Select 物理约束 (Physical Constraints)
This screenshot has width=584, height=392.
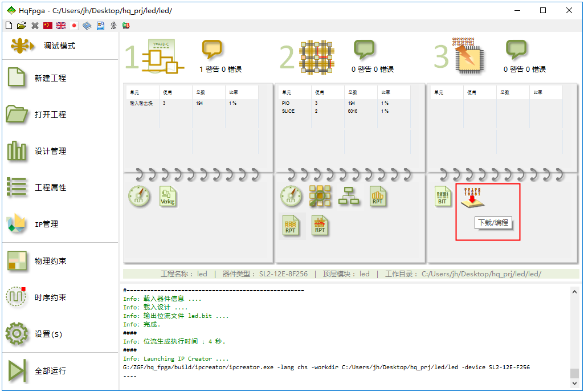coord(50,261)
